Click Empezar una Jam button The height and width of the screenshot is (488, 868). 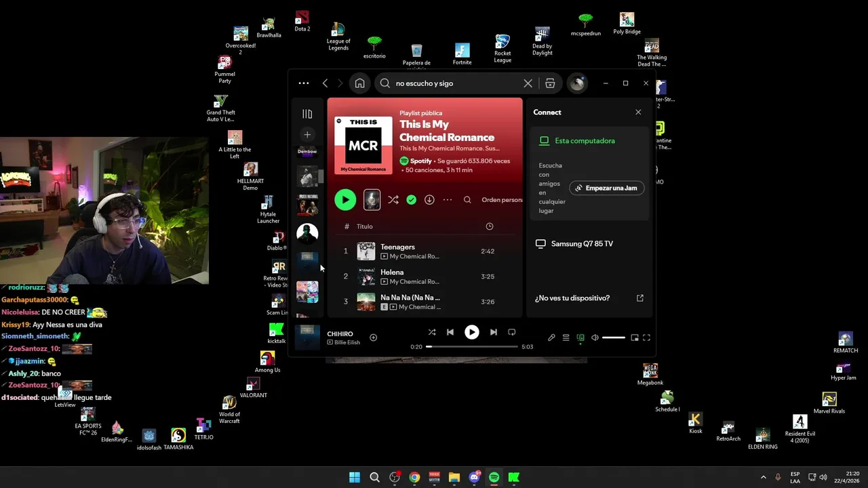coord(607,188)
